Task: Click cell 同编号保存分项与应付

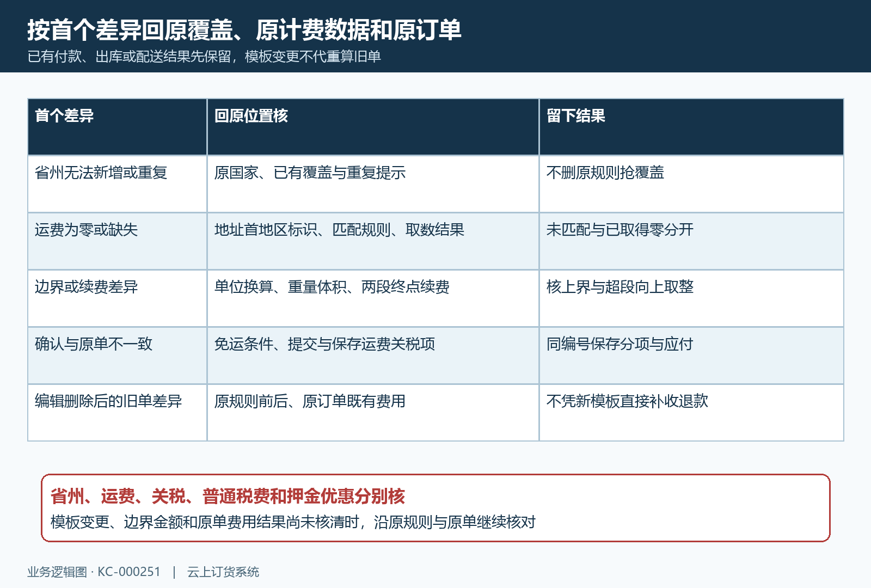Action: tap(691, 356)
